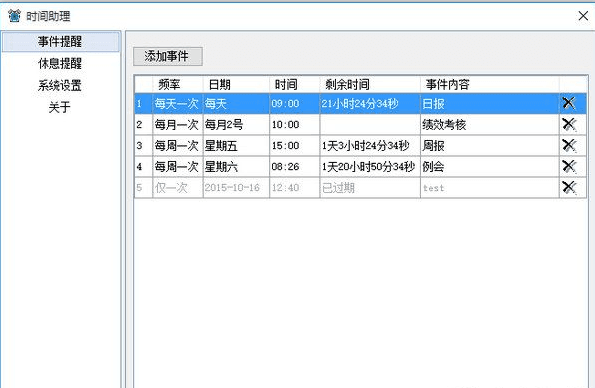Select the 仅一次 frequency cell
The height and width of the screenshot is (388, 595).
tap(178, 188)
